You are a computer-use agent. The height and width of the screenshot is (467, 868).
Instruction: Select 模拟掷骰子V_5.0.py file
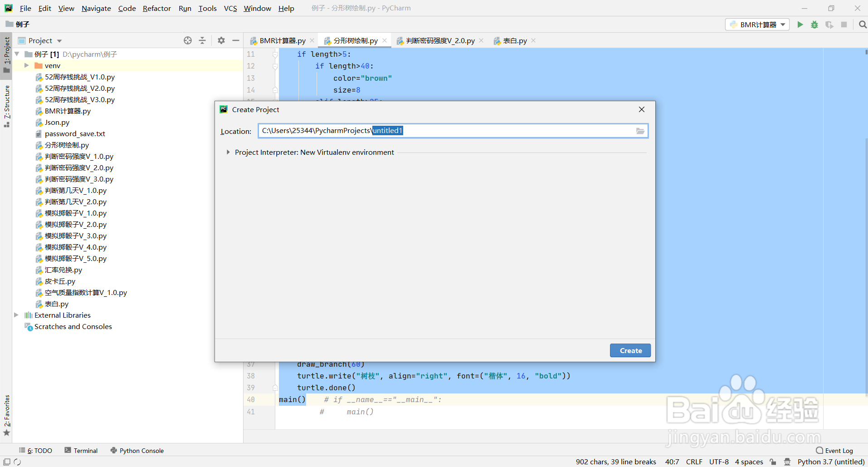[75, 259]
